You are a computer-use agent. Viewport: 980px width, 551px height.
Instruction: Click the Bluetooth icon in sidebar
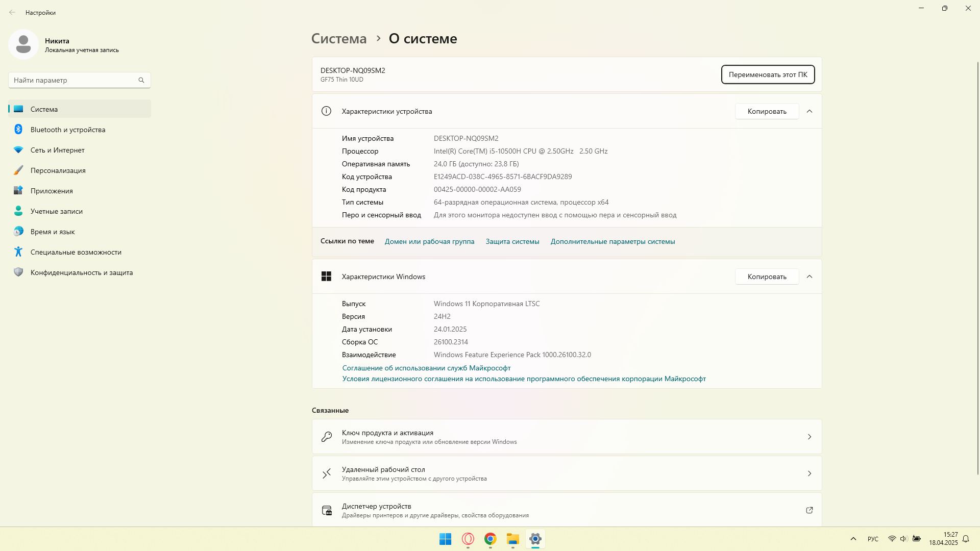(18, 129)
